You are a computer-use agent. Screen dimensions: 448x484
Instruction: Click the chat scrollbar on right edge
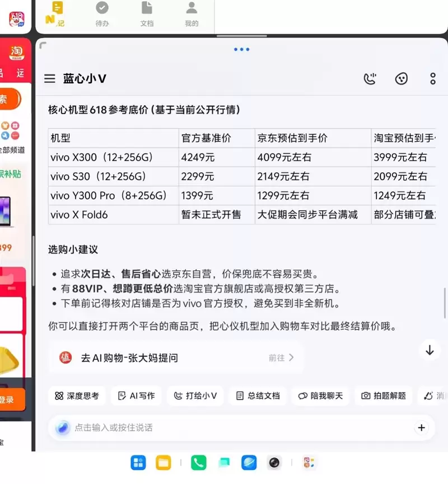pyautogui.click(x=445, y=303)
